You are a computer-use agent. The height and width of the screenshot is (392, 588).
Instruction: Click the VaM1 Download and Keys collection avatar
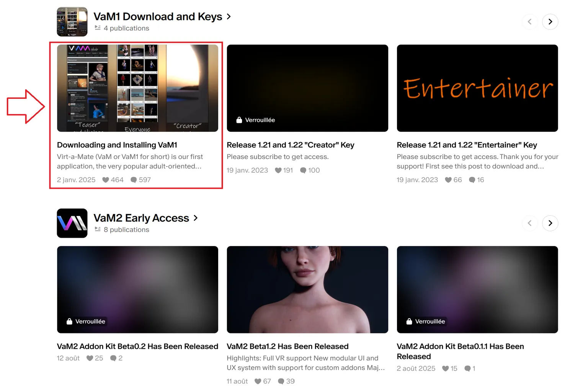pyautogui.click(x=72, y=22)
